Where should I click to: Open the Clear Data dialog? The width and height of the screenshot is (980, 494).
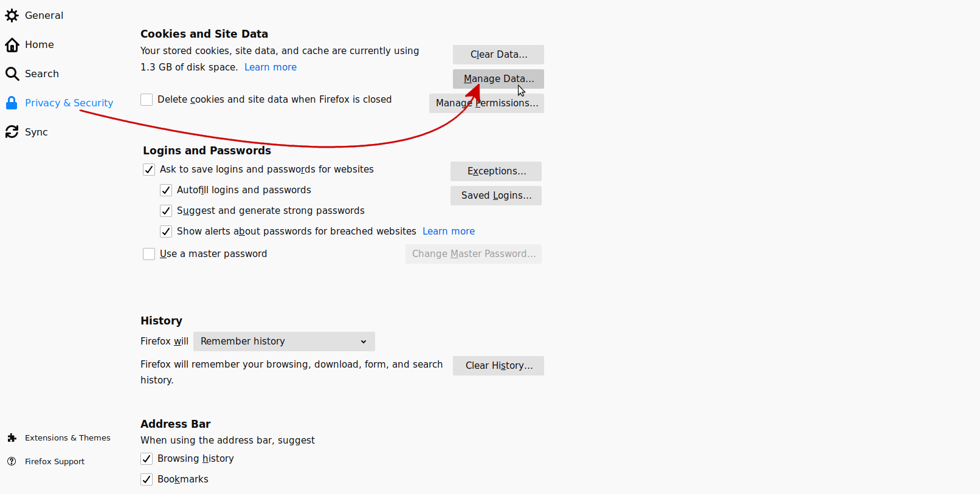click(x=498, y=55)
